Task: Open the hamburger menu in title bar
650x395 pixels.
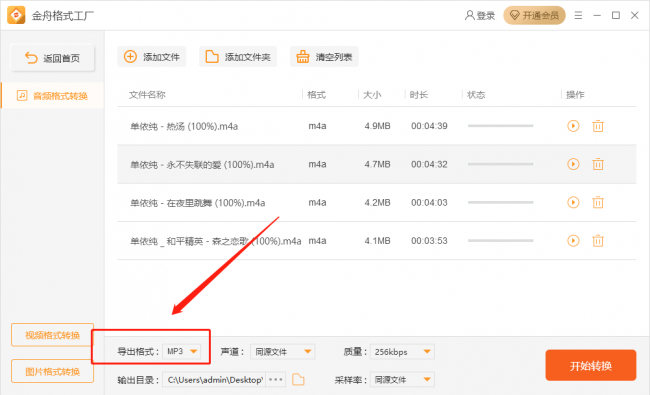Action: click(x=578, y=16)
